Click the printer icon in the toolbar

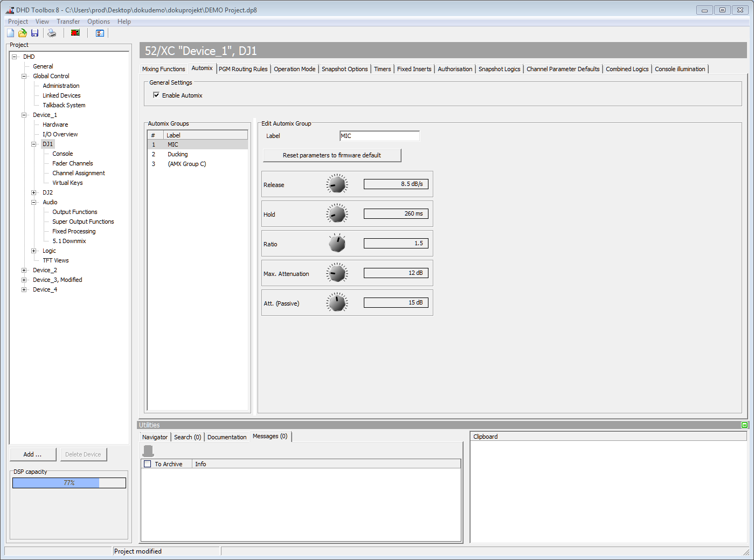click(x=52, y=33)
